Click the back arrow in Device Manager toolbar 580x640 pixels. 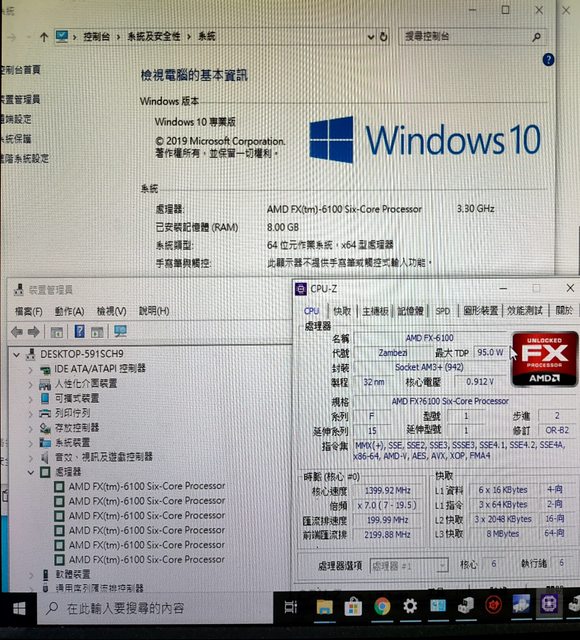tap(17, 332)
